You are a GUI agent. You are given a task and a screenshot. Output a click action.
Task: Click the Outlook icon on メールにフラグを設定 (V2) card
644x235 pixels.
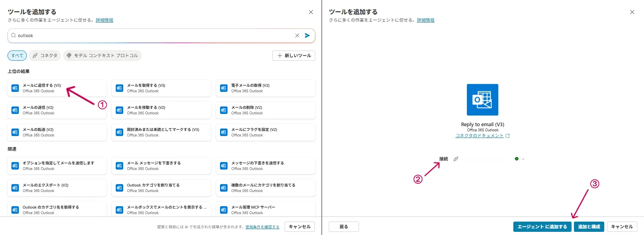click(224, 132)
